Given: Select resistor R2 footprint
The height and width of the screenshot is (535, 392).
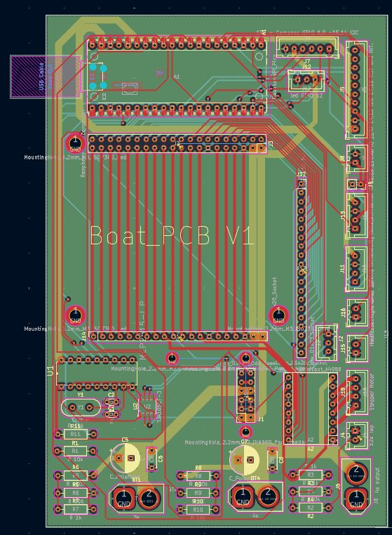Looking at the screenshot, I should [x=311, y=508].
